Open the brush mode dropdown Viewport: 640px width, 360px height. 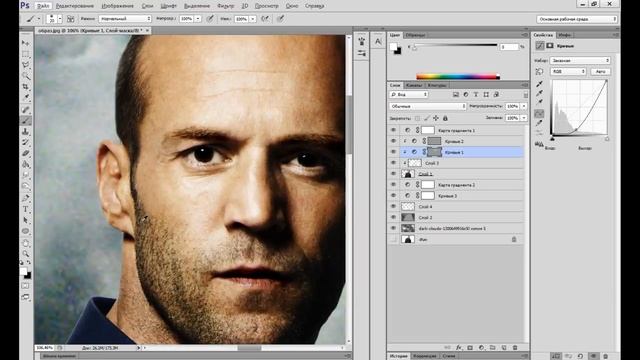(125, 19)
